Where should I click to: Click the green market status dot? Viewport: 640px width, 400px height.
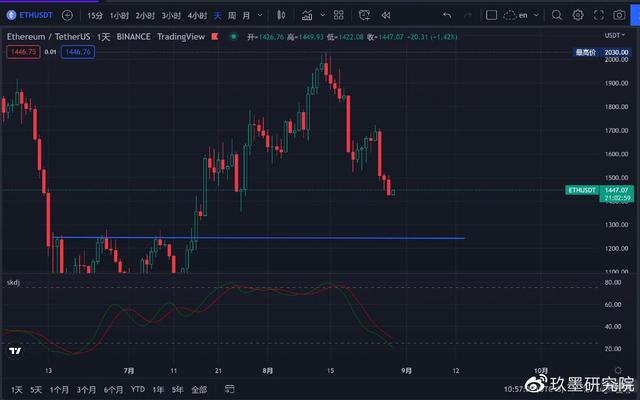233,37
